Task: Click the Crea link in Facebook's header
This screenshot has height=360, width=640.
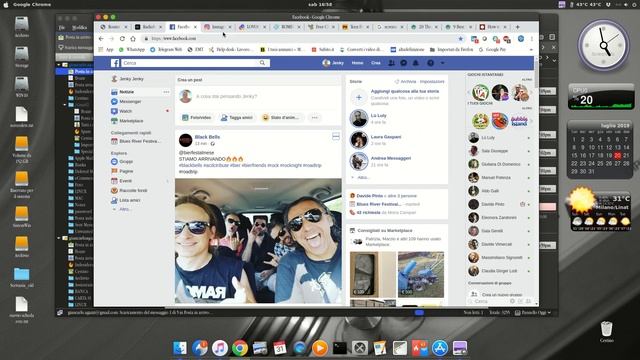Action: pyautogui.click(x=376, y=63)
